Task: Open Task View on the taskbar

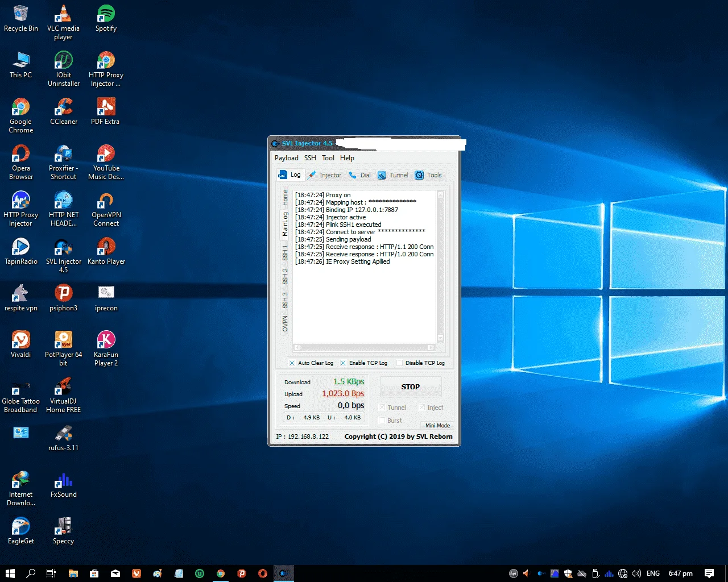Action: point(51,573)
